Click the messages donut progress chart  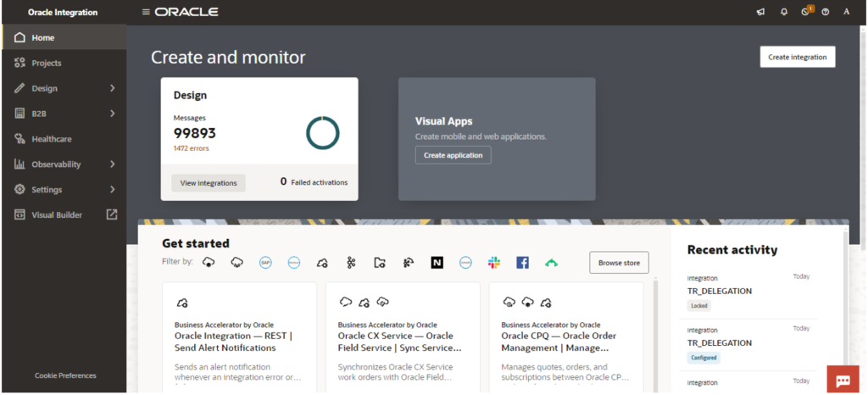pyautogui.click(x=322, y=133)
